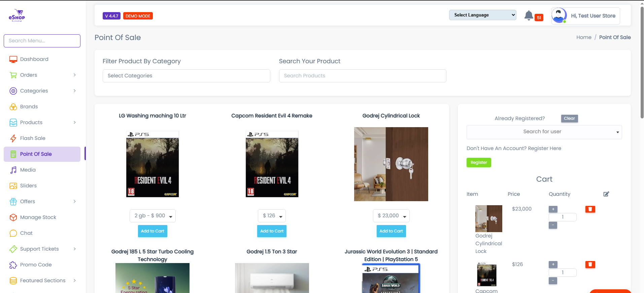The height and width of the screenshot is (293, 644).
Task: Decrease quantity of the $126 cart item
Action: (553, 281)
